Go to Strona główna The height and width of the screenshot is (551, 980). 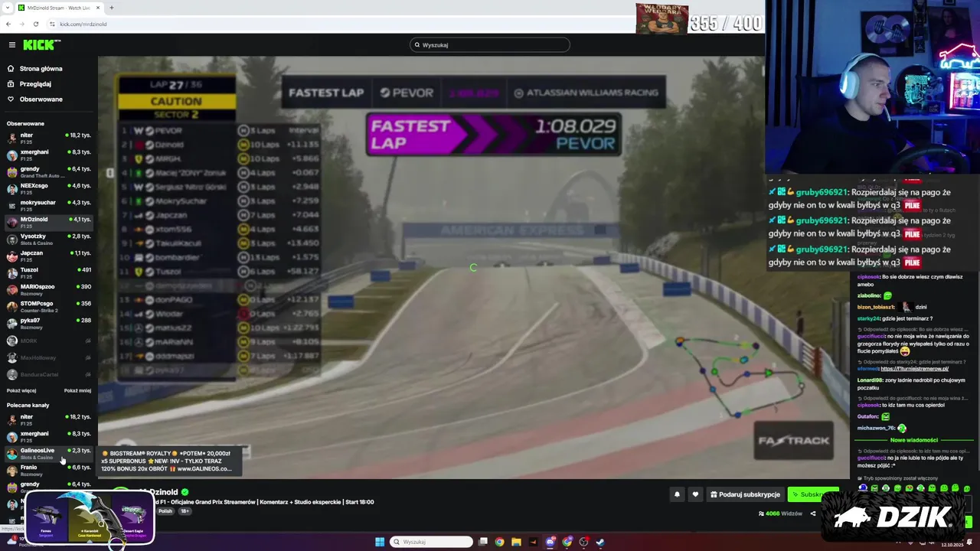[x=41, y=69]
